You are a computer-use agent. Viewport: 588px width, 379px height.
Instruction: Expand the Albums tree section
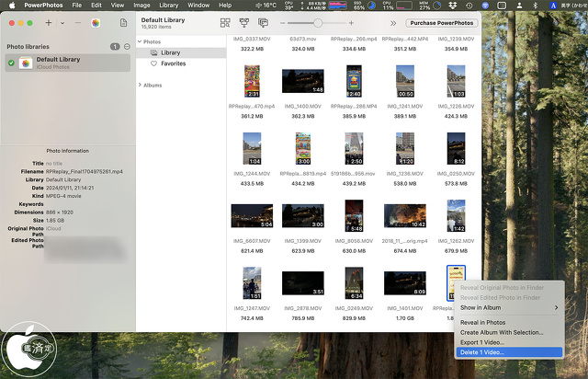point(140,85)
